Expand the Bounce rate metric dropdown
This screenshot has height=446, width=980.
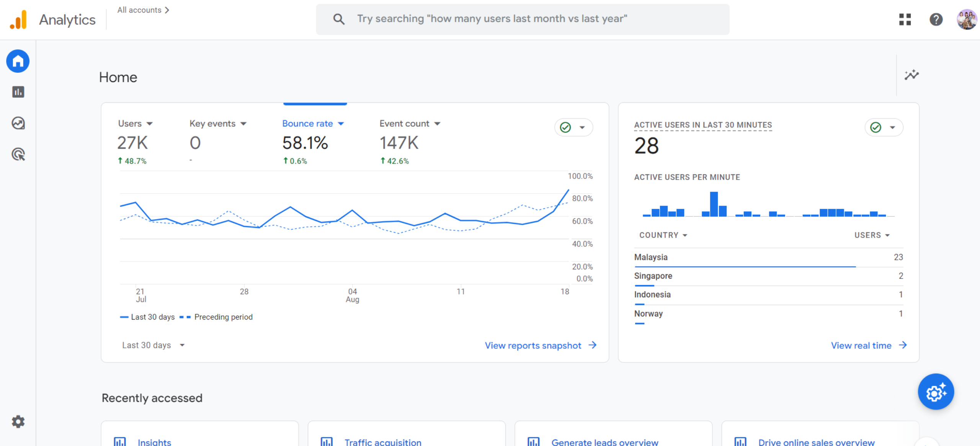[341, 124]
